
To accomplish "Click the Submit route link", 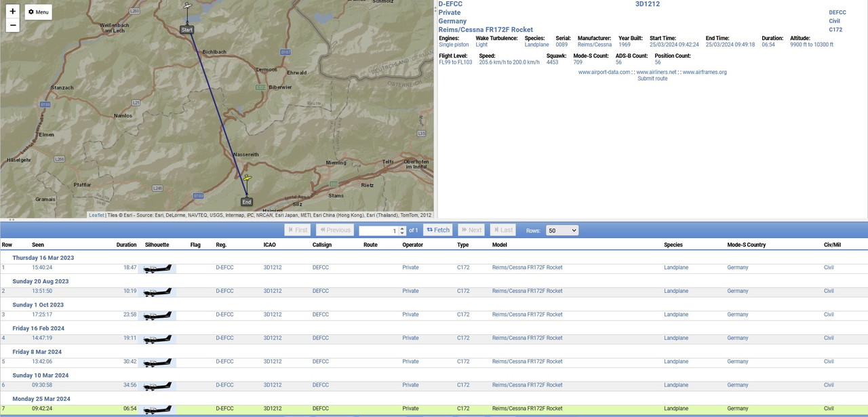I will (652, 79).
